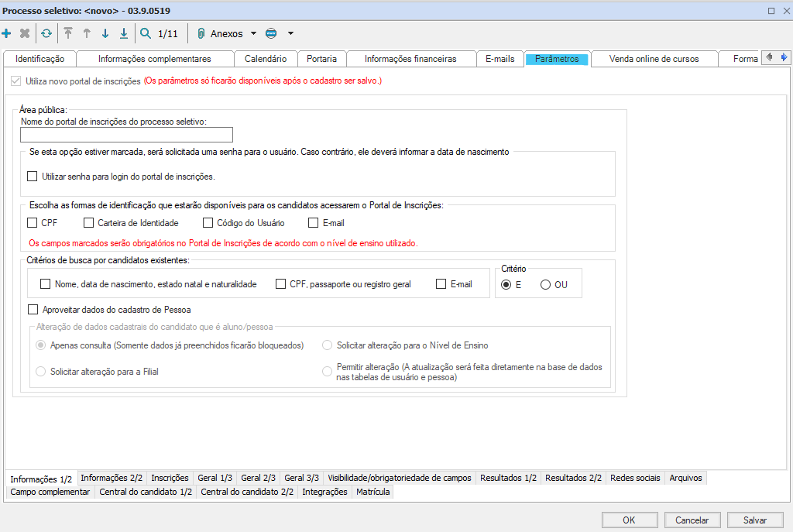Expand dropdown arrow beside the processes icon

[290, 33]
